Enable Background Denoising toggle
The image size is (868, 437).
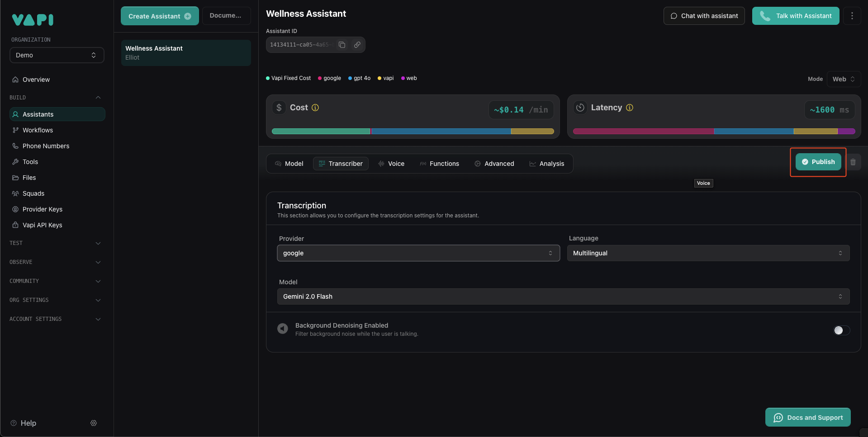click(841, 330)
